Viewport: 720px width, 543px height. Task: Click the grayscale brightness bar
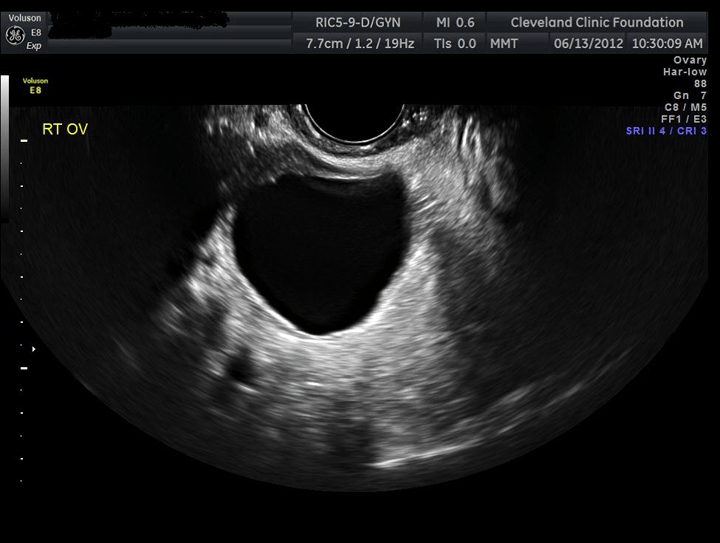5,147
